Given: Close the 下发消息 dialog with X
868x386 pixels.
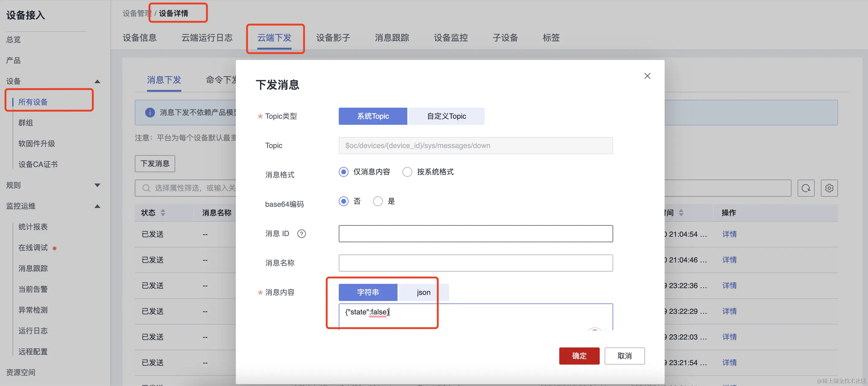Looking at the screenshot, I should (x=647, y=76).
